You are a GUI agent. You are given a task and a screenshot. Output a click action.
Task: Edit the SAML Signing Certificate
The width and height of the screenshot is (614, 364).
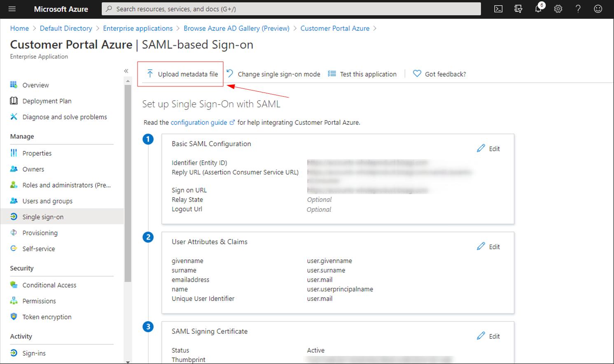pyautogui.click(x=488, y=336)
